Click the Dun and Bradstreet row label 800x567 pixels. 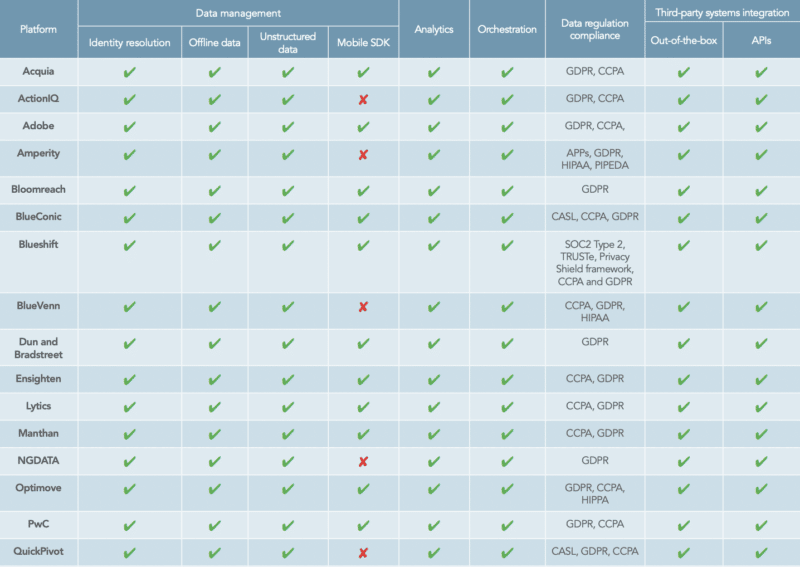(39, 349)
